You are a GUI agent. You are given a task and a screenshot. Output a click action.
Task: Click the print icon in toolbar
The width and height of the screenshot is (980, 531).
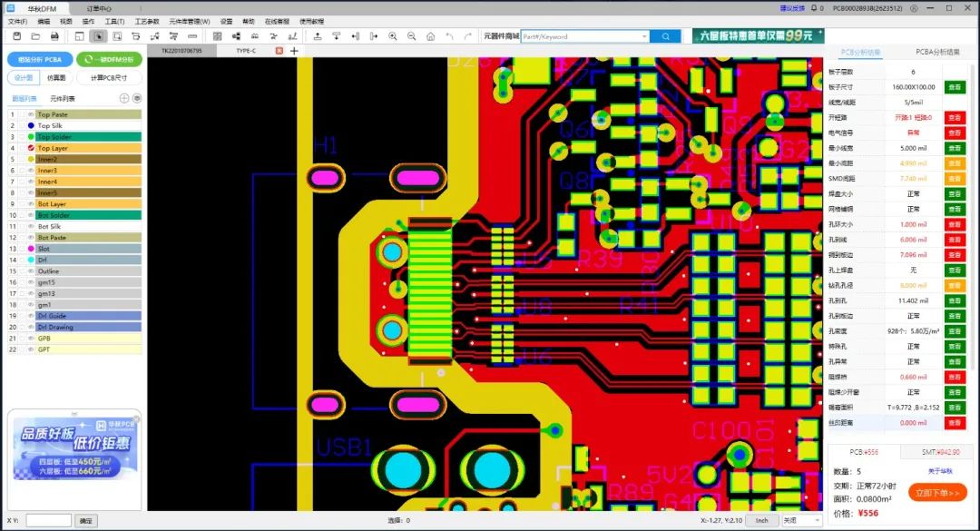tap(54, 36)
